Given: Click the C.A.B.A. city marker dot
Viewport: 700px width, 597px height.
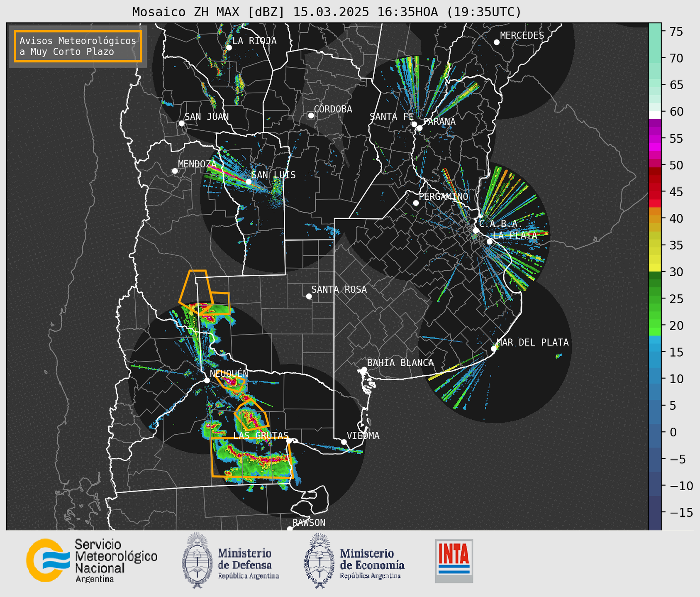Looking at the screenshot, I should click(x=476, y=230).
